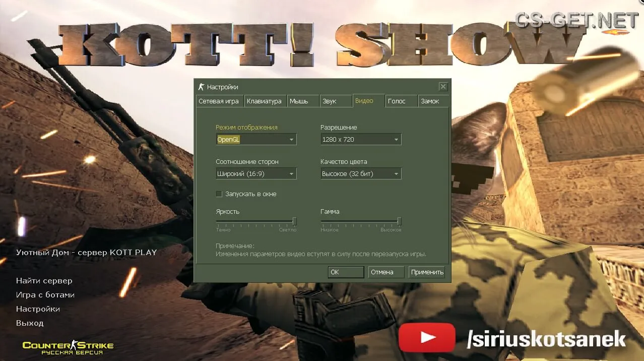The image size is (644, 361).
Task: Click the note about restarting the game
Action: (321, 254)
